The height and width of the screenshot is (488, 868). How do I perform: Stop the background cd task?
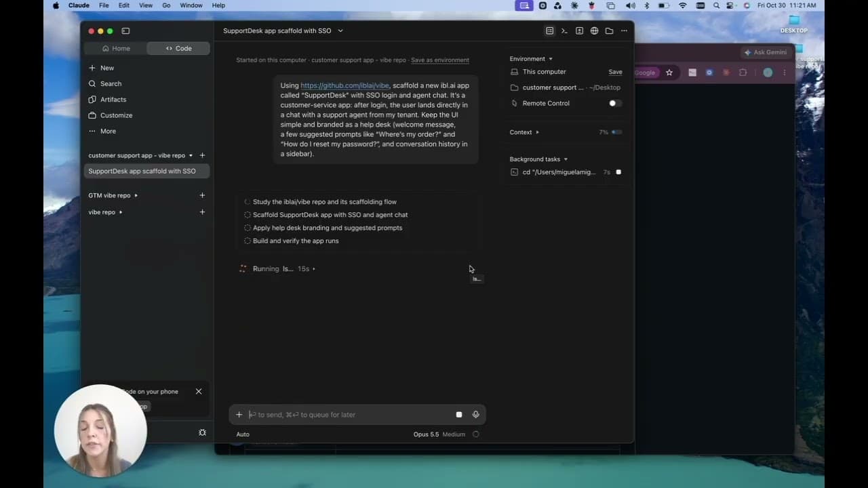[x=618, y=172]
